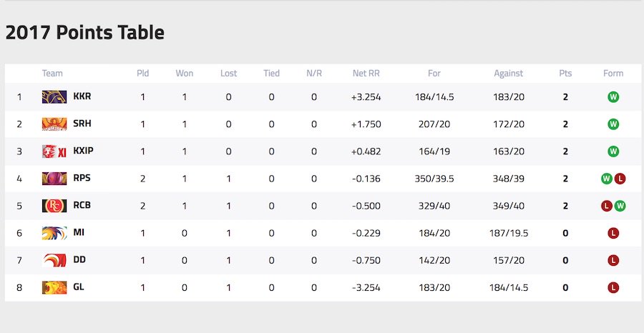Open the SRH team name link
644x333 pixels.
(x=82, y=124)
